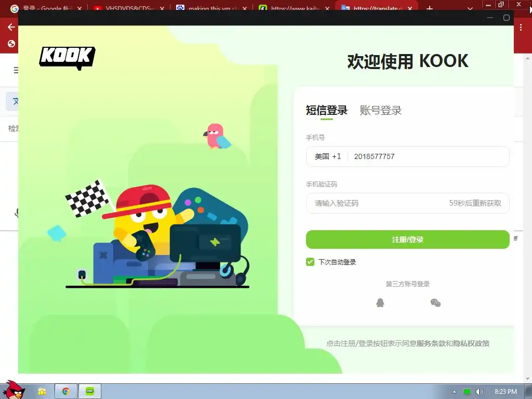Click the microphone icon in the browser page
The height and width of the screenshot is (399, 532).
[16, 212]
